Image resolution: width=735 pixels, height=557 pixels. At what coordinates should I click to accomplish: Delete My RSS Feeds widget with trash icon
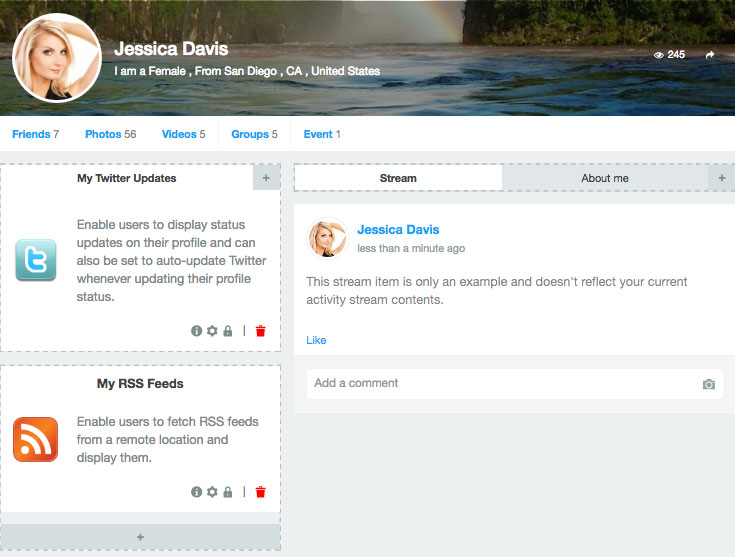click(x=261, y=492)
